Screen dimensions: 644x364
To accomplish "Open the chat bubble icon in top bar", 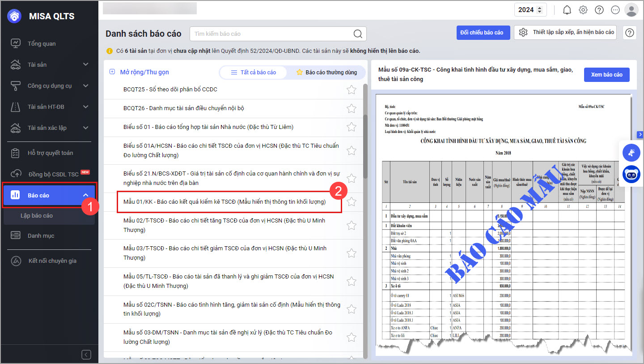I will pos(615,10).
